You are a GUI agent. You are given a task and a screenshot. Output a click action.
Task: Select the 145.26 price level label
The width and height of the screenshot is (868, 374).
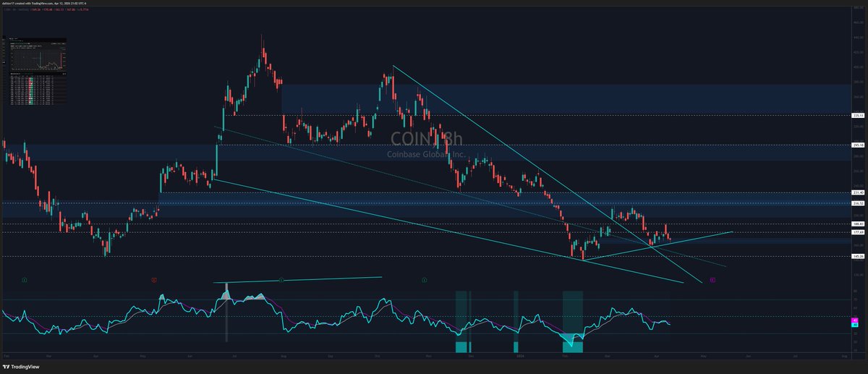(859, 256)
